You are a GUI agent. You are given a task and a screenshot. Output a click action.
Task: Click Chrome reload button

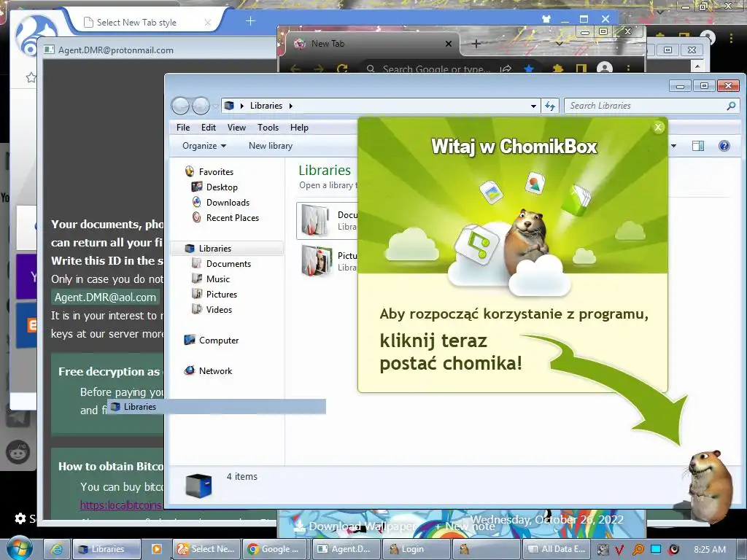point(342,69)
